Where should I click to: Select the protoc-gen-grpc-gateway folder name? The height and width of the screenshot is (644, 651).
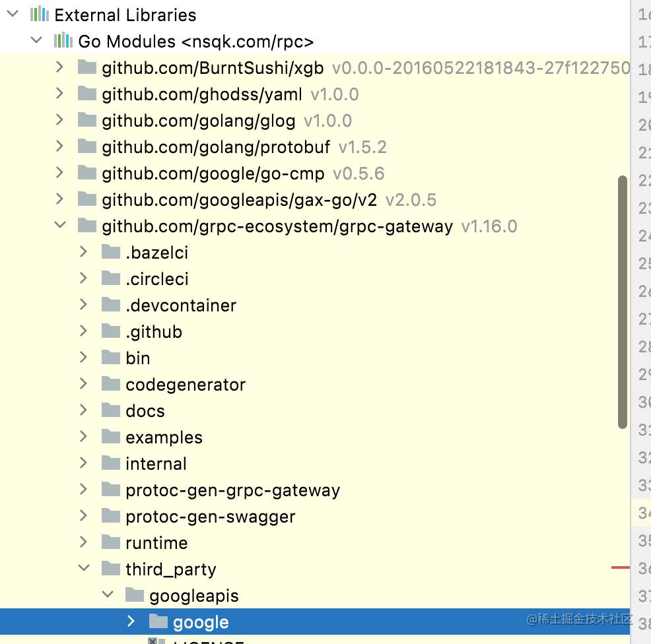click(233, 490)
